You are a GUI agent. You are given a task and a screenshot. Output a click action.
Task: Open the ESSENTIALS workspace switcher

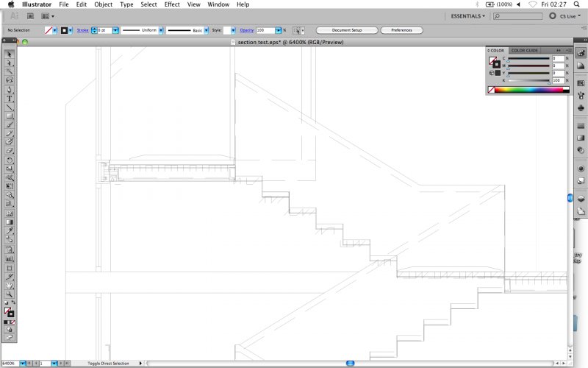[467, 16]
